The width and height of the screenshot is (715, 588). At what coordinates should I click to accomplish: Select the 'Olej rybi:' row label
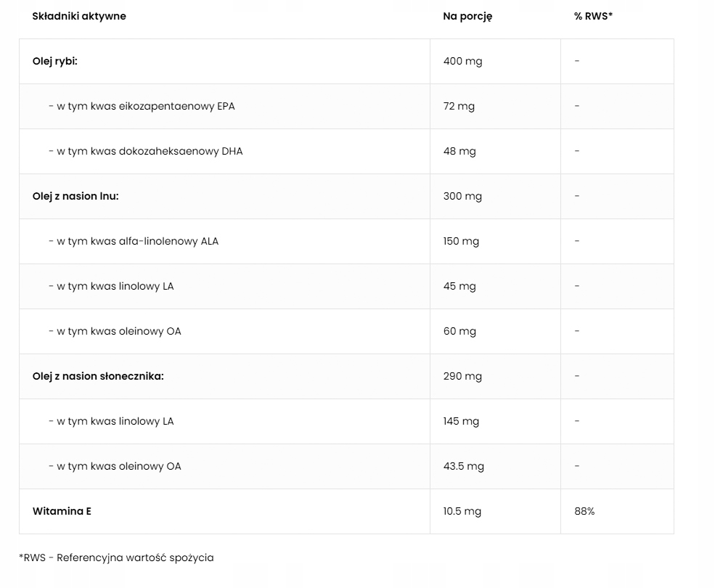tap(55, 61)
